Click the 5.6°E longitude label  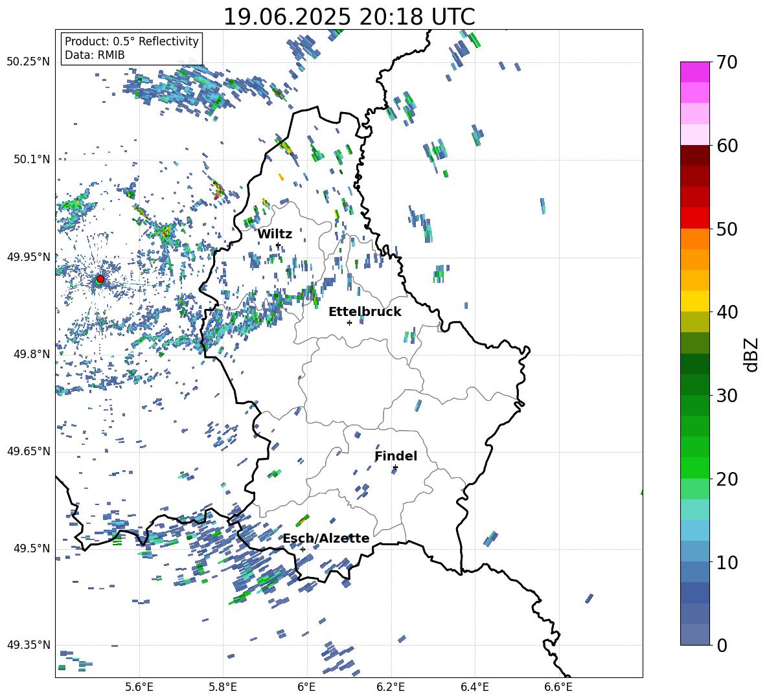coord(139,688)
